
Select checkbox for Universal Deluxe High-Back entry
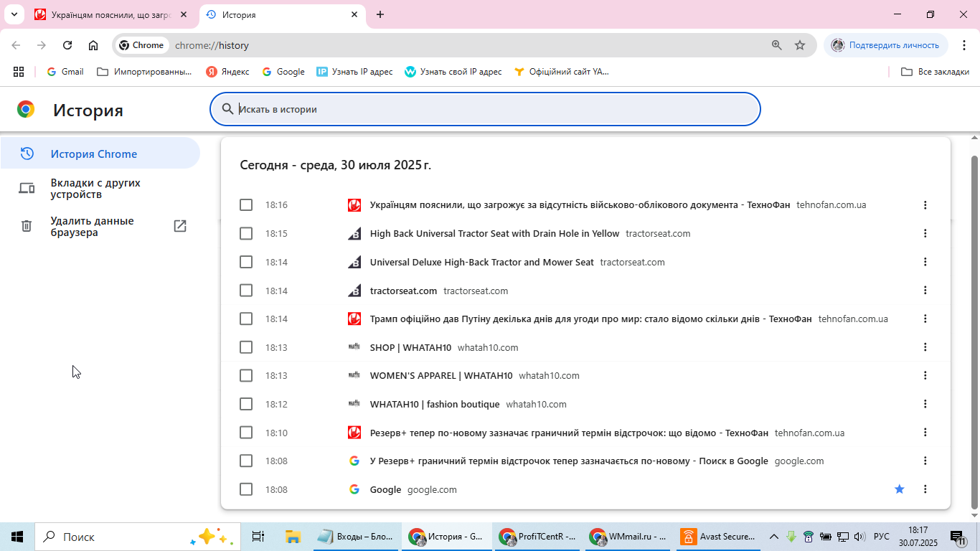click(x=246, y=262)
